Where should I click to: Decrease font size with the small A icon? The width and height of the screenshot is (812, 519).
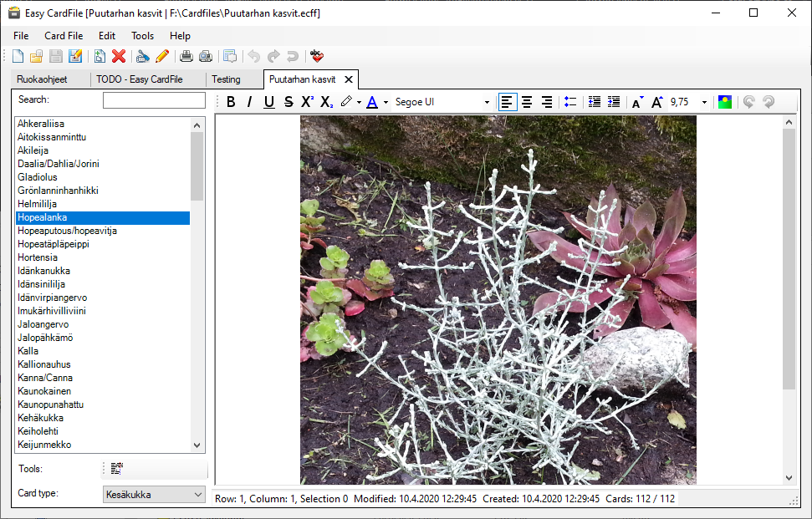tap(637, 102)
